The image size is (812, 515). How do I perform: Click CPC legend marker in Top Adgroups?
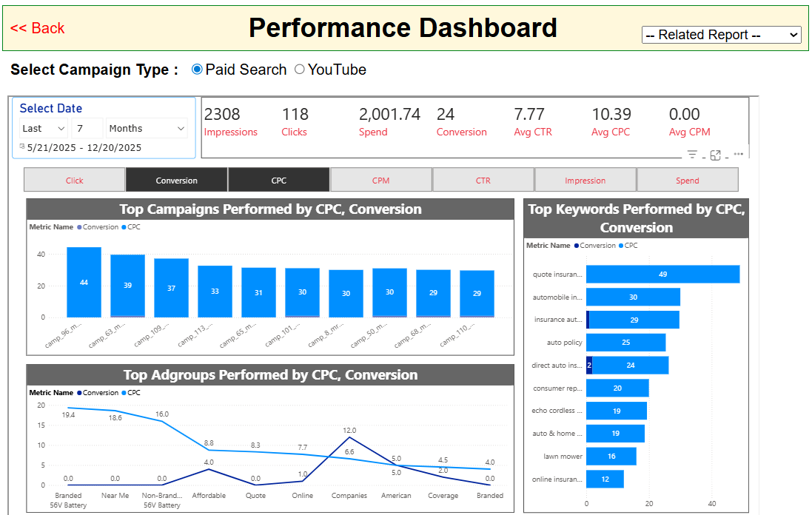coord(124,393)
